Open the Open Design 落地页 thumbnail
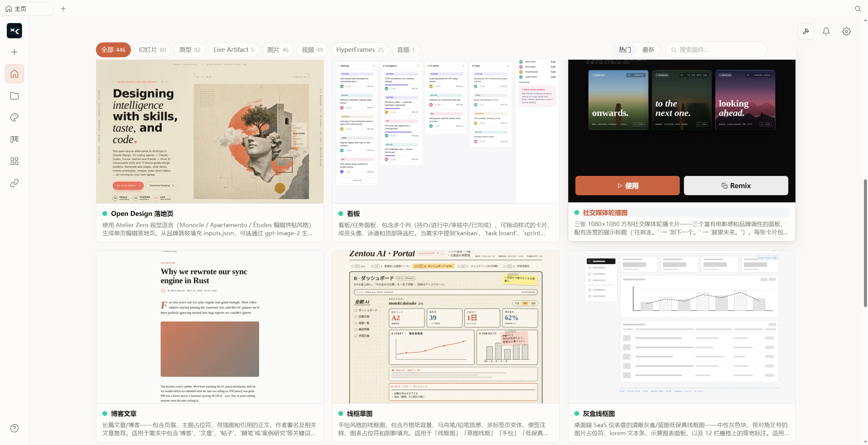 coord(210,132)
